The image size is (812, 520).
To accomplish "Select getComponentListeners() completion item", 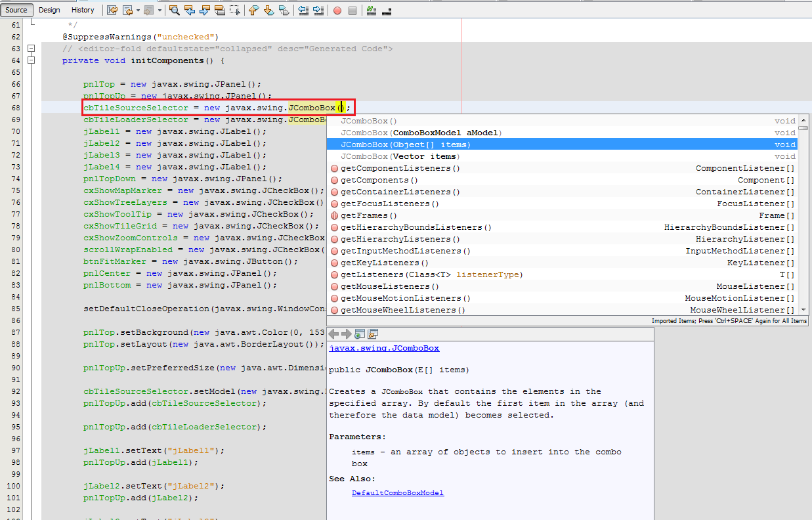I will click(x=563, y=168).
